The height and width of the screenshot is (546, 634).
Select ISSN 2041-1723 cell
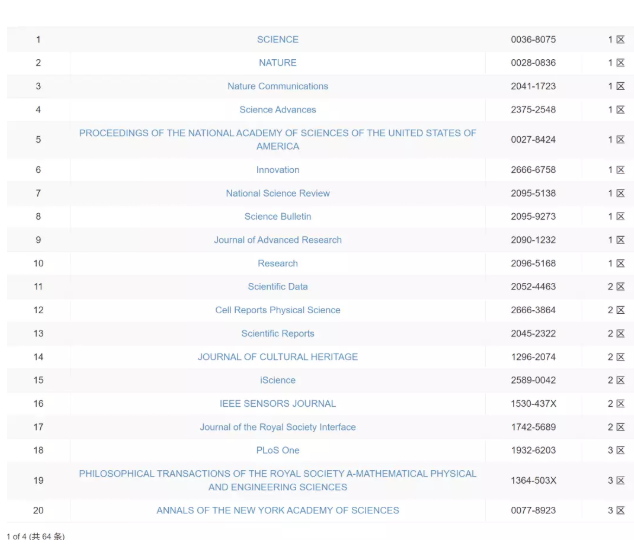(x=533, y=86)
